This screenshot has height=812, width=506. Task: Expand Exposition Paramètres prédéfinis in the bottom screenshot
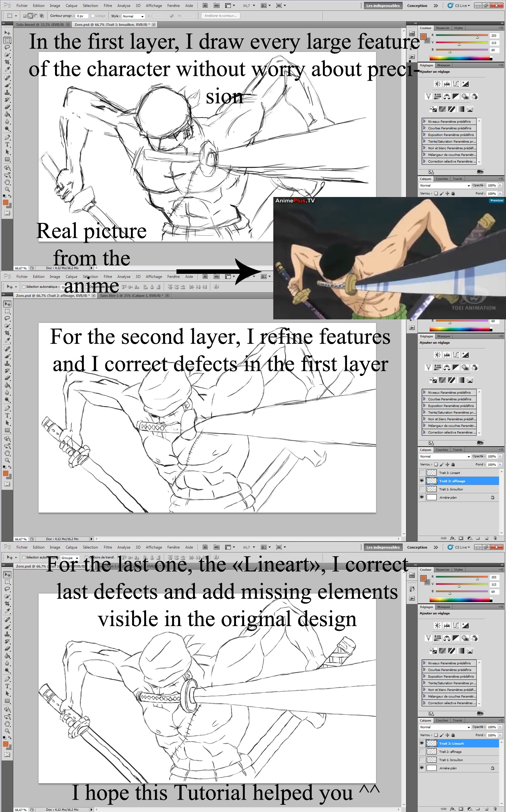tap(424, 676)
